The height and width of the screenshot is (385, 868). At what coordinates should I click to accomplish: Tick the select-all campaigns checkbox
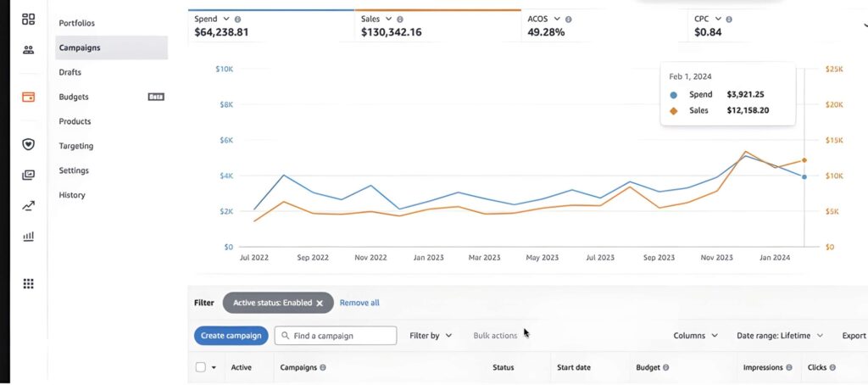point(201,367)
